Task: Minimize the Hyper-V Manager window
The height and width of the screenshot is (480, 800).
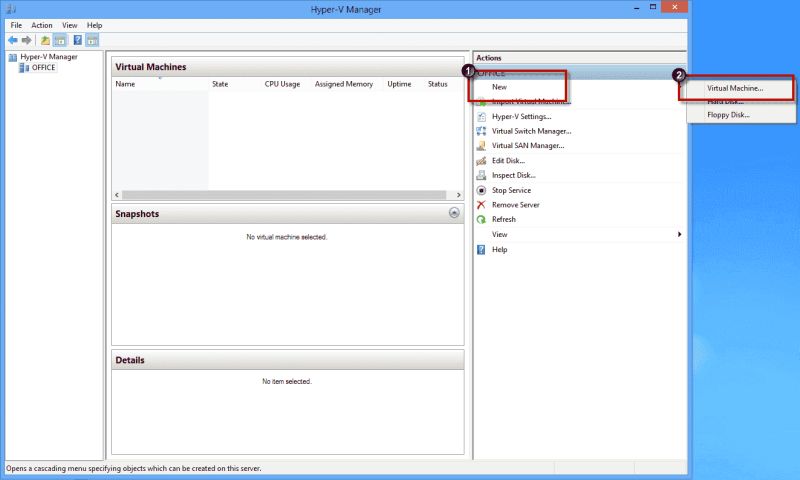Action: 637,8
